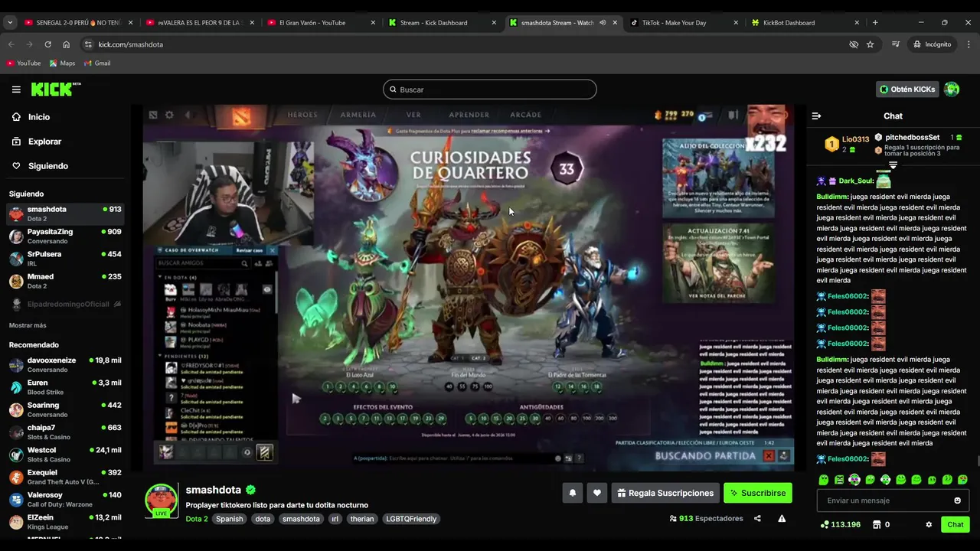Go to Inicio in sidebar
The height and width of the screenshot is (551, 980).
38,117
